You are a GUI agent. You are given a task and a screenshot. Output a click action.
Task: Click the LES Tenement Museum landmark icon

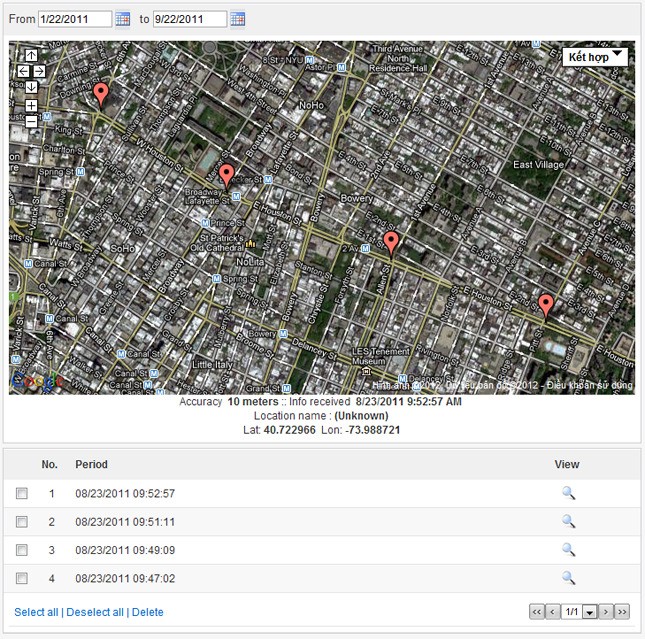point(366,372)
